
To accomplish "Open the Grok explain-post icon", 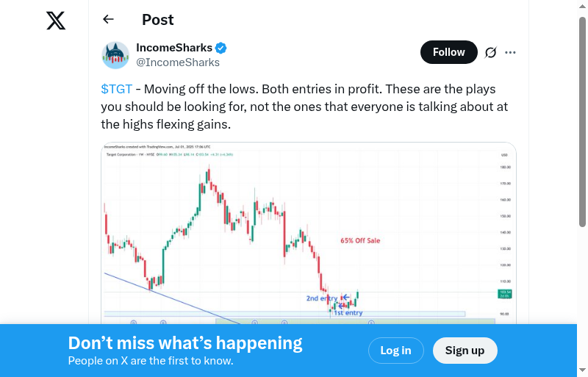I will point(491,52).
